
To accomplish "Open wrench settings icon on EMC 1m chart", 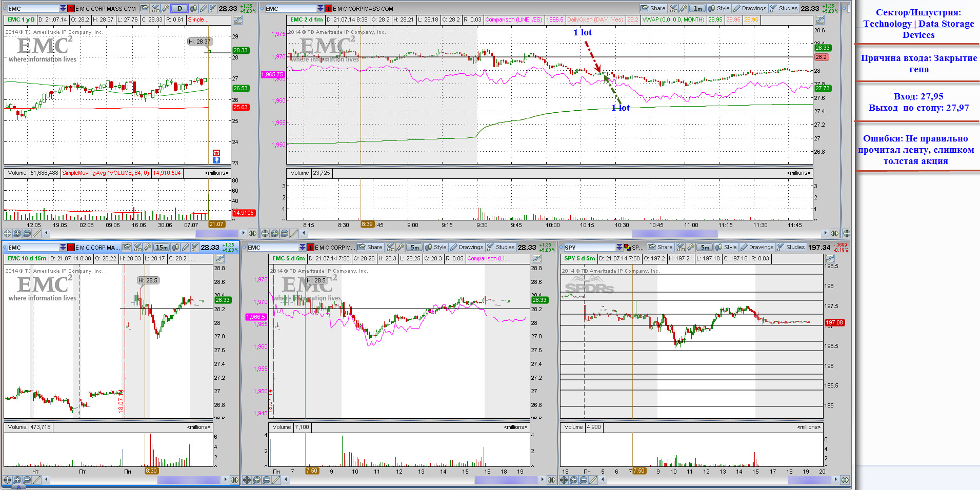I will (x=683, y=8).
